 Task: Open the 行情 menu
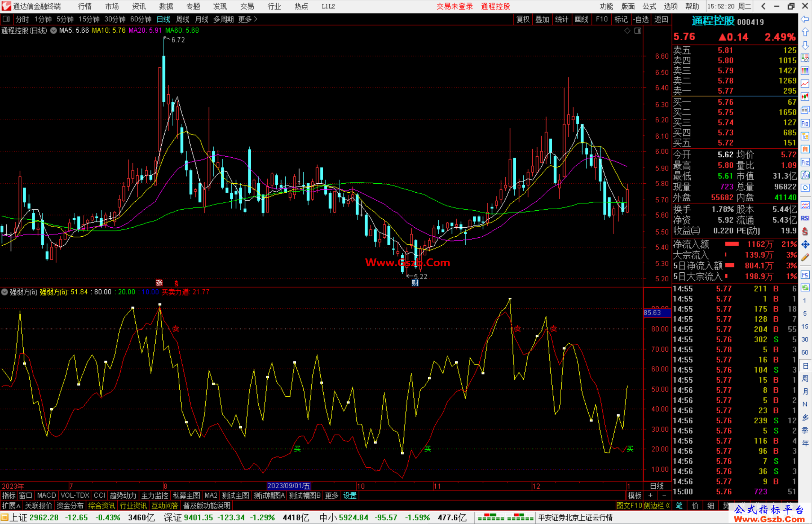(x=85, y=6)
